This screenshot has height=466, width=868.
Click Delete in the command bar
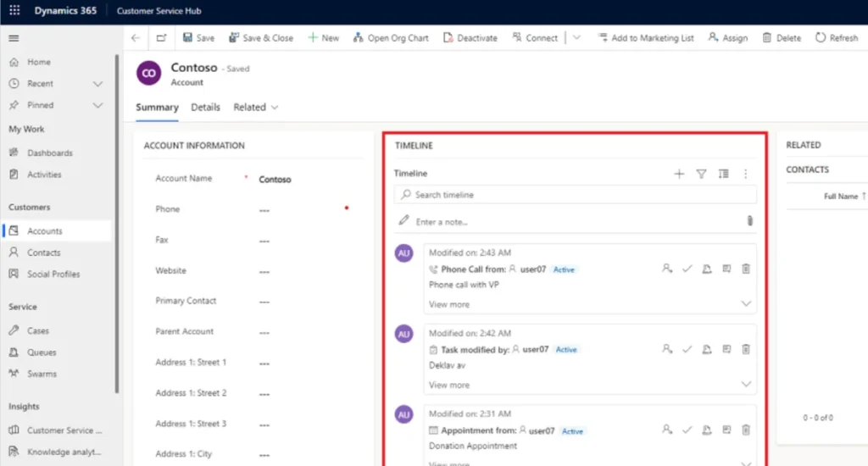pyautogui.click(x=782, y=37)
